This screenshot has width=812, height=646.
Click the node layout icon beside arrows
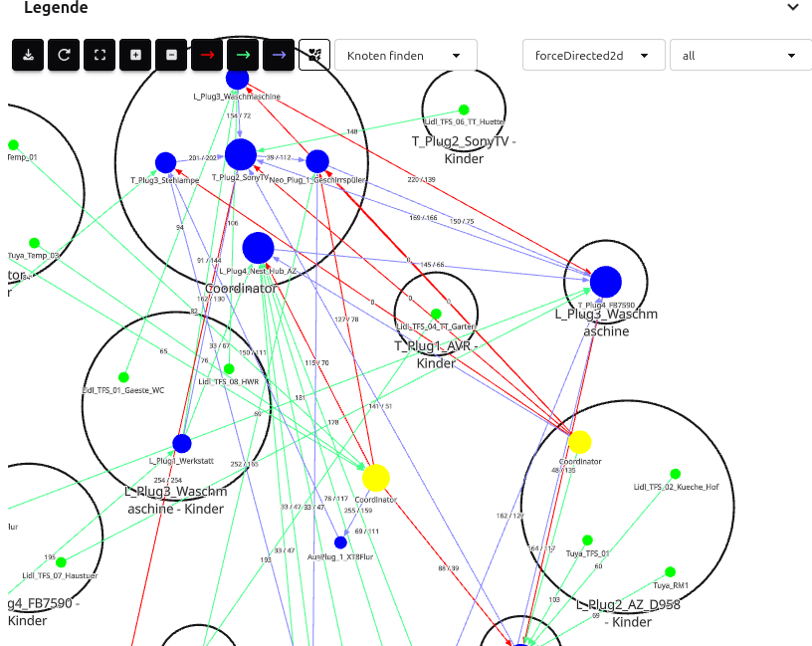click(314, 56)
